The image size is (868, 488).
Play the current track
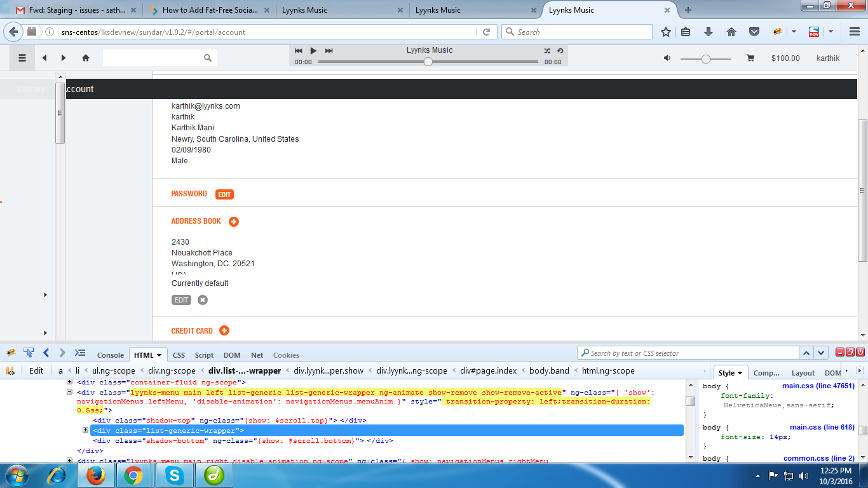click(313, 51)
